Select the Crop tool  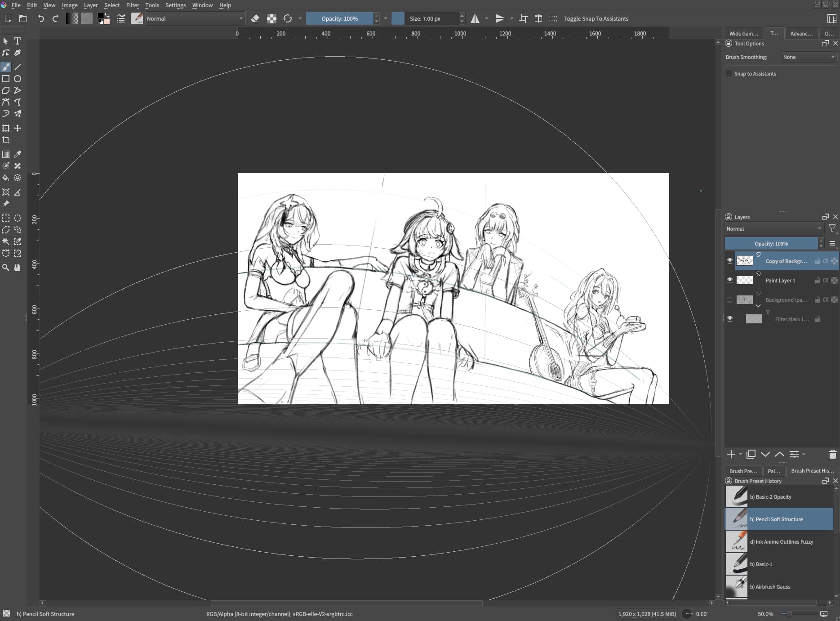6,140
